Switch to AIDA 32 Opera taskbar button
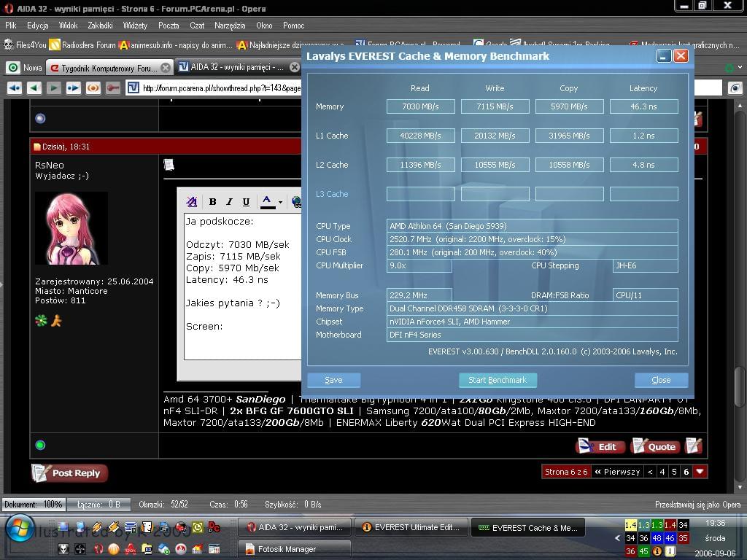747x560 pixels. pyautogui.click(x=295, y=528)
